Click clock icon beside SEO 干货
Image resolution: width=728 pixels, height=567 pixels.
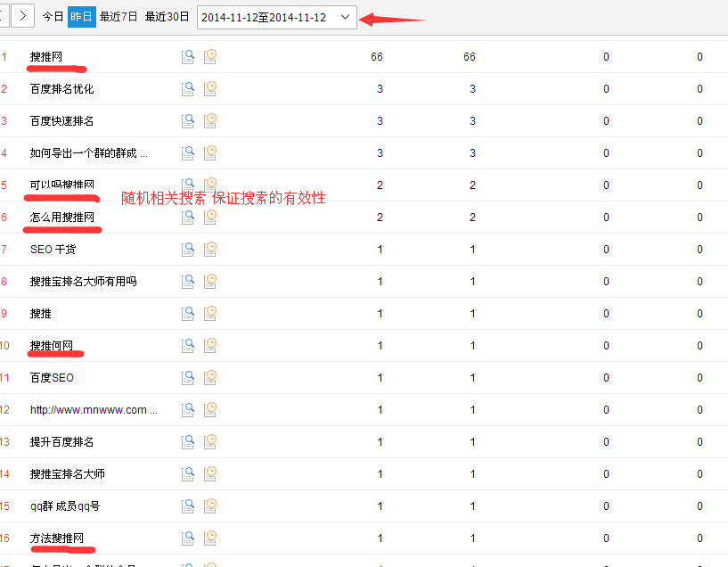tap(210, 249)
